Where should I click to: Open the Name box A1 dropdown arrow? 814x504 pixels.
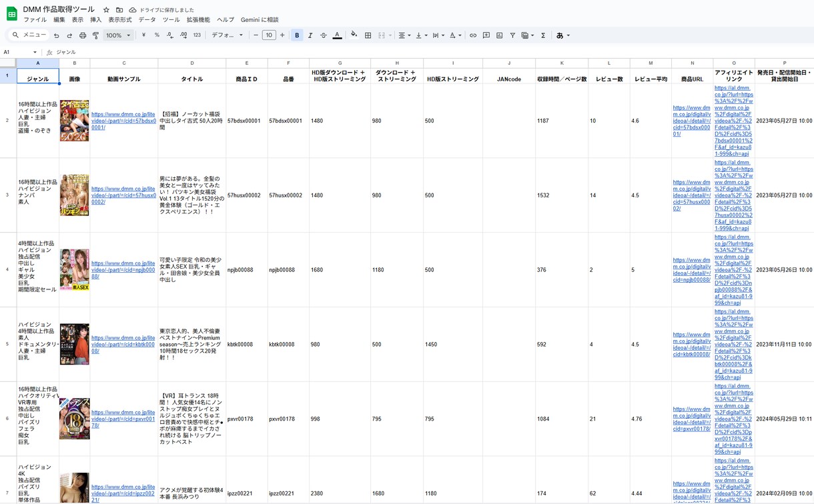(x=35, y=52)
